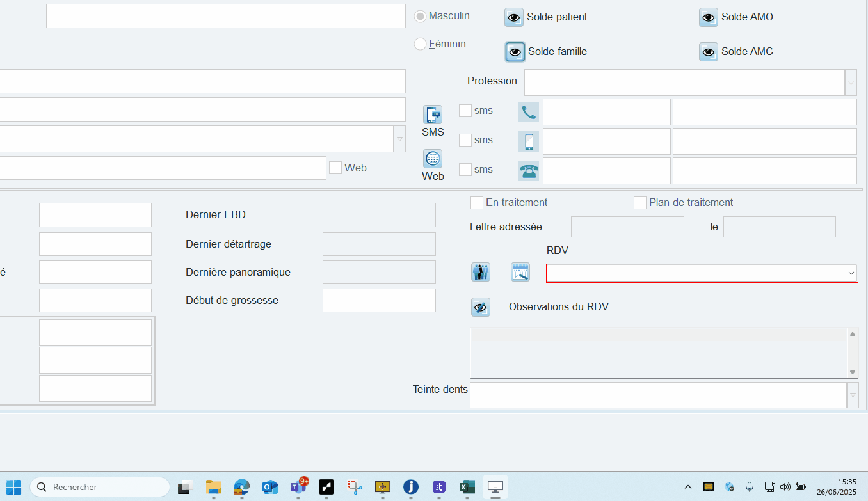Open the RDV dropdown list
The image size is (868, 501).
[x=851, y=273]
